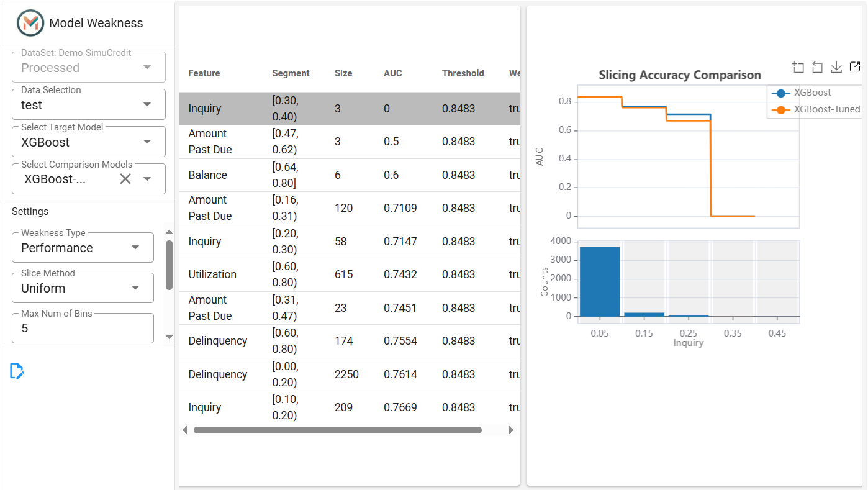
Task: Download the chart as an image
Action: tap(836, 67)
